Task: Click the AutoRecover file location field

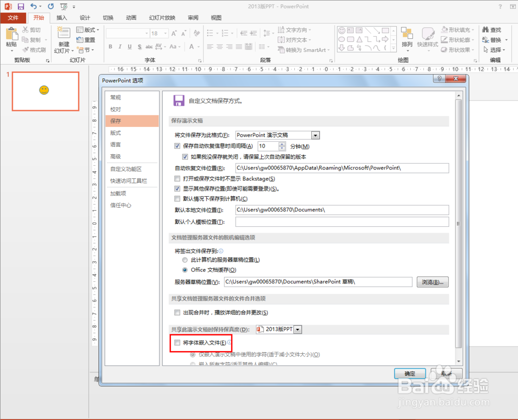Action: (x=342, y=168)
